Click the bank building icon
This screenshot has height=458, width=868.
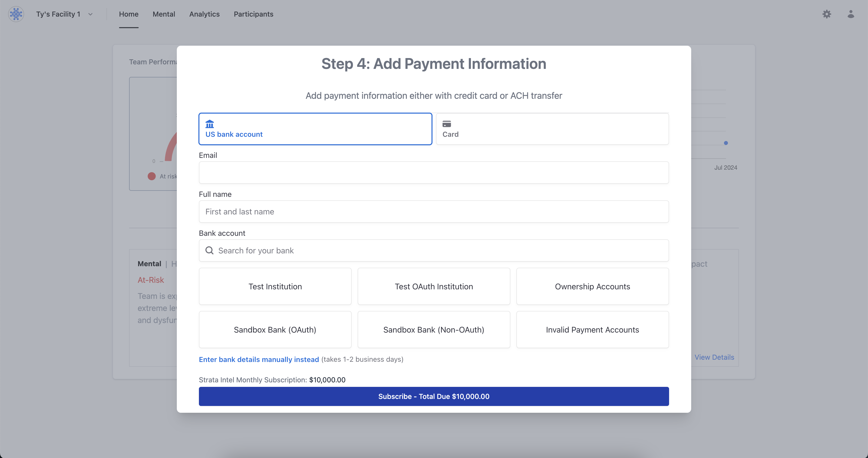click(x=209, y=124)
